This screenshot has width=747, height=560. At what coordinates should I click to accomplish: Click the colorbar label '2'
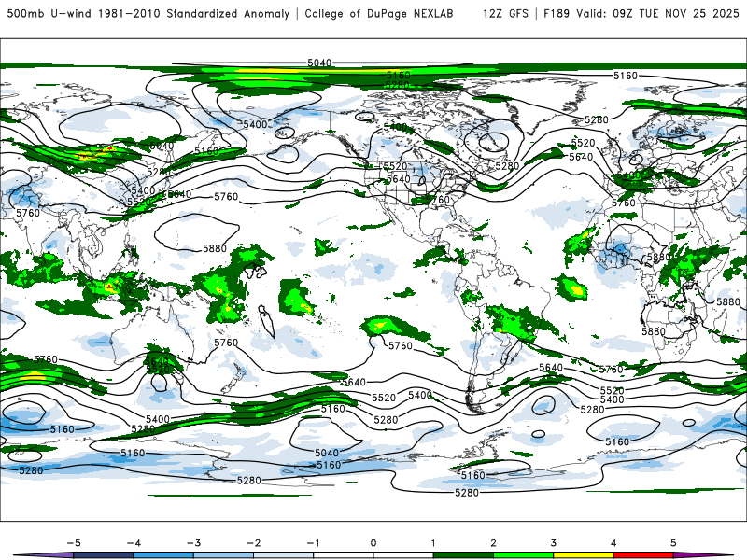[x=493, y=543]
